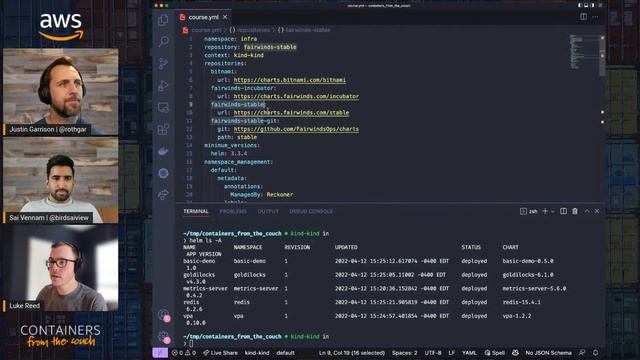Open the Live Share arrow view

[x=163, y=195]
